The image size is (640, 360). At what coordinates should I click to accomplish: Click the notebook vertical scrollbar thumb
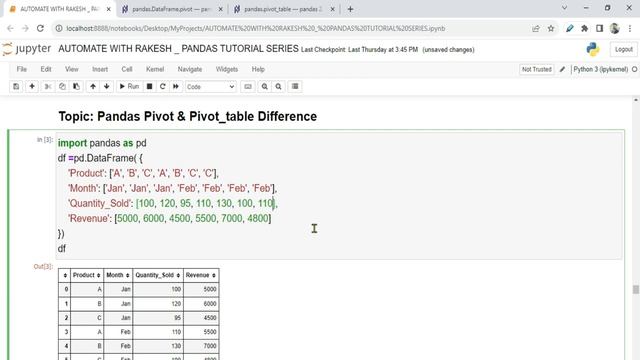tap(636, 289)
